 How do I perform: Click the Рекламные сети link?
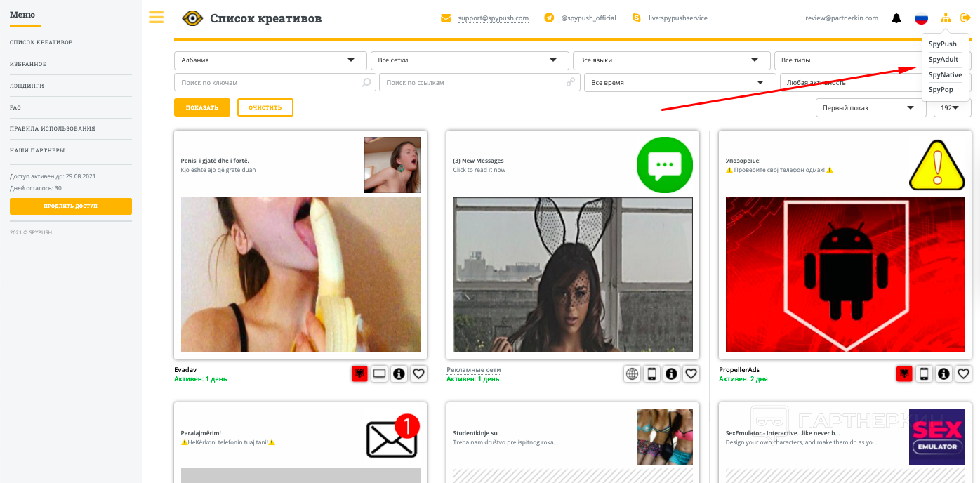click(x=474, y=370)
